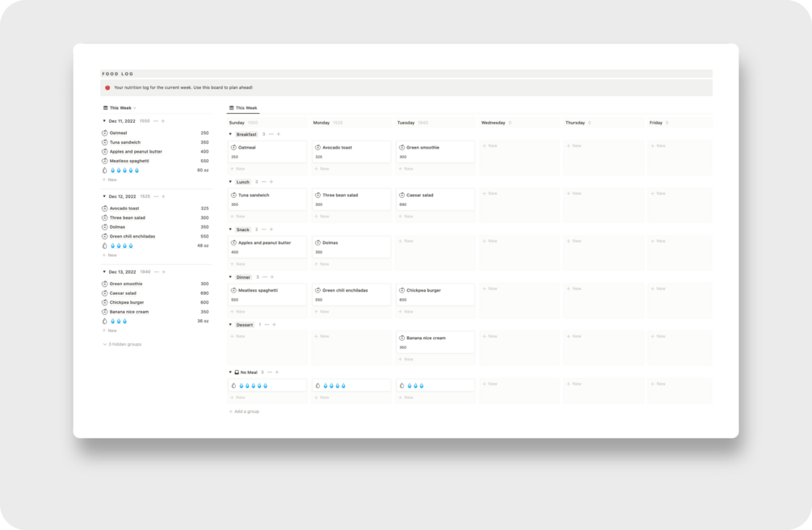
Task: Click the water-drop icon in the 36 oz row
Action: pos(104,322)
